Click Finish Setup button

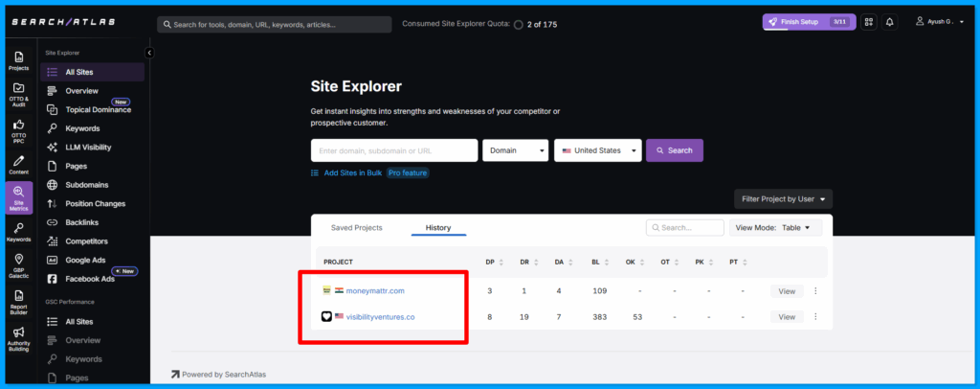[810, 22]
